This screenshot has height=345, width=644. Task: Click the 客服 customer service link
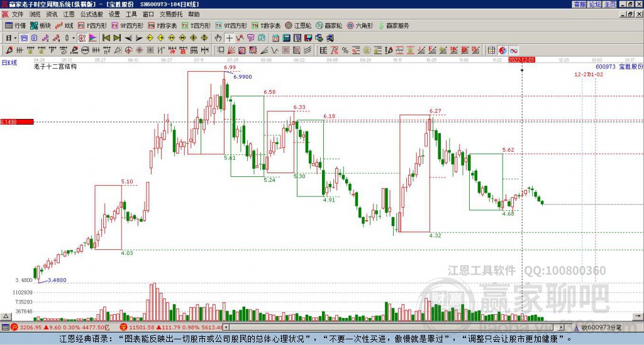[579, 4]
